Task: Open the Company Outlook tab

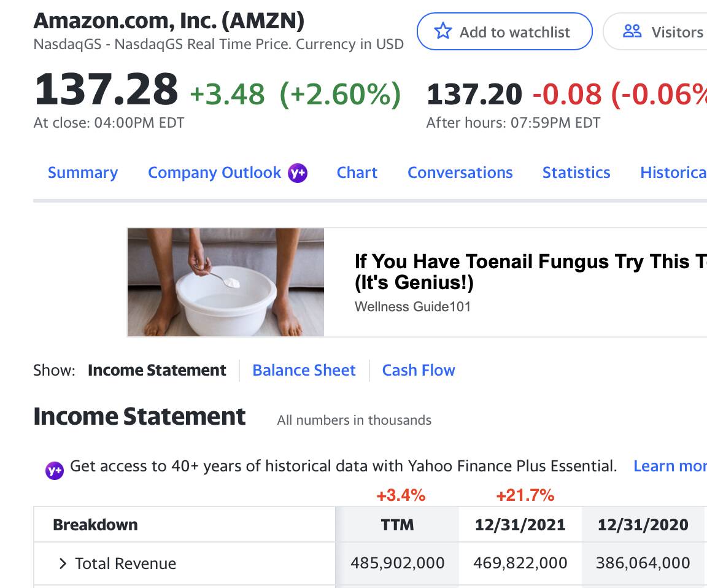Action: 214,173
